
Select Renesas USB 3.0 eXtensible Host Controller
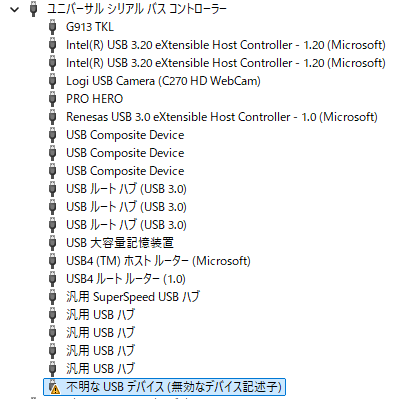tap(222, 117)
